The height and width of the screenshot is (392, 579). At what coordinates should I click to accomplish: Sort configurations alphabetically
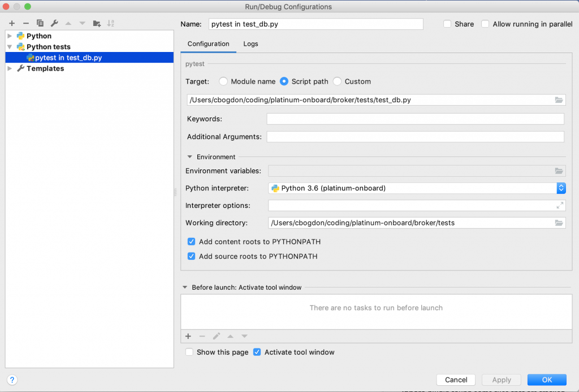click(x=111, y=23)
